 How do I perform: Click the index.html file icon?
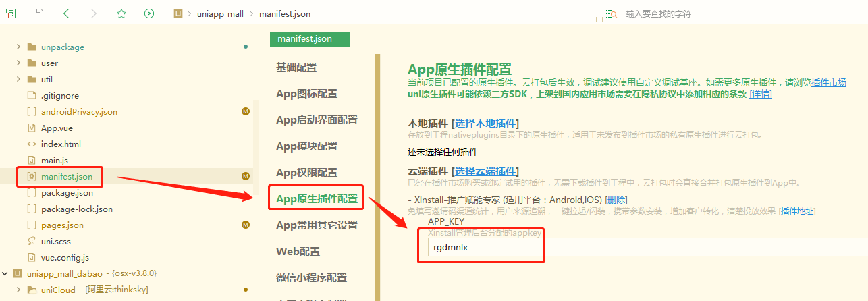point(31,144)
